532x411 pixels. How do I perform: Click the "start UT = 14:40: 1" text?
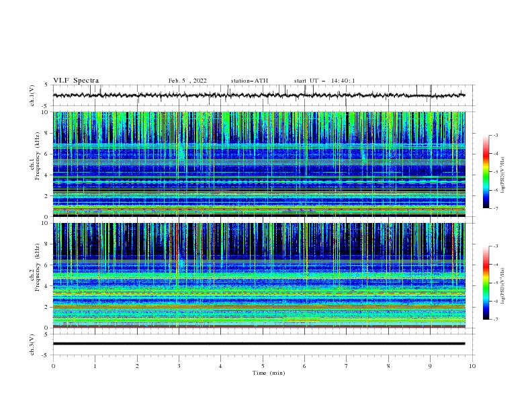click(324, 81)
